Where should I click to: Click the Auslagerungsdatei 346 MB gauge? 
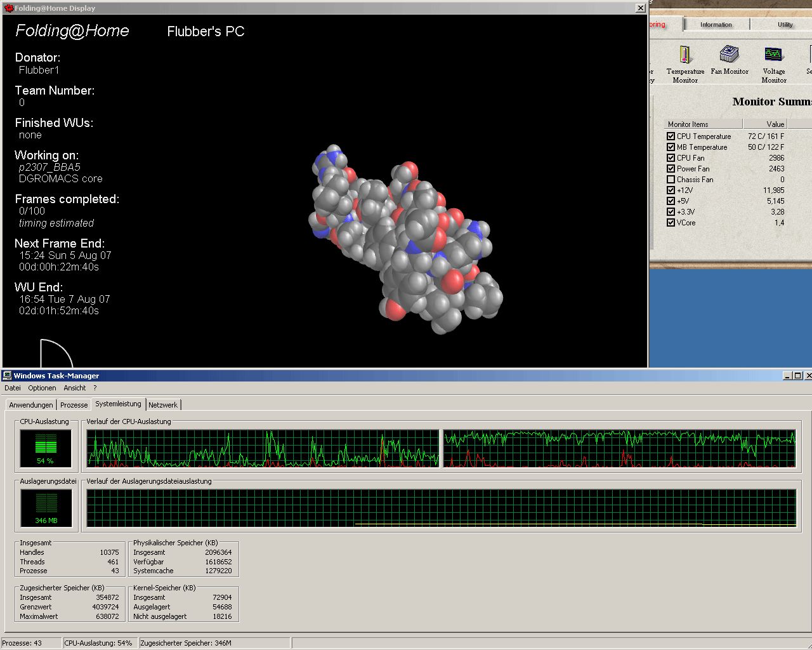(x=46, y=508)
